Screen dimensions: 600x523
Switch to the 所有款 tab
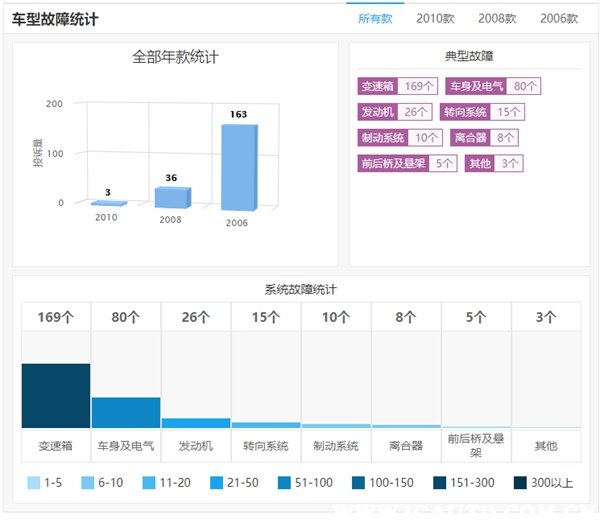[375, 18]
